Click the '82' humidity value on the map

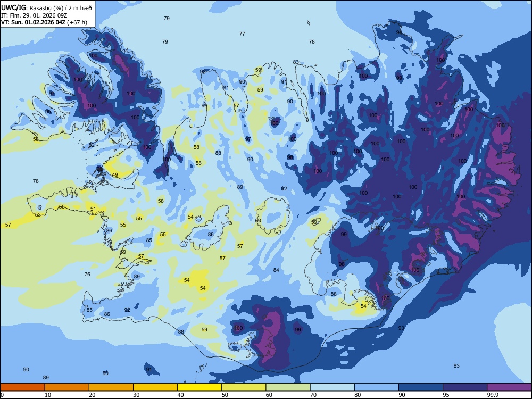click(x=92, y=145)
